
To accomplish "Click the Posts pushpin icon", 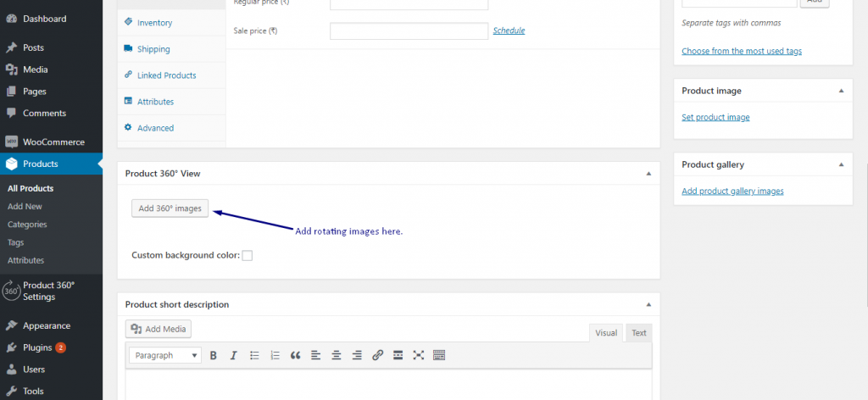I will (11, 47).
